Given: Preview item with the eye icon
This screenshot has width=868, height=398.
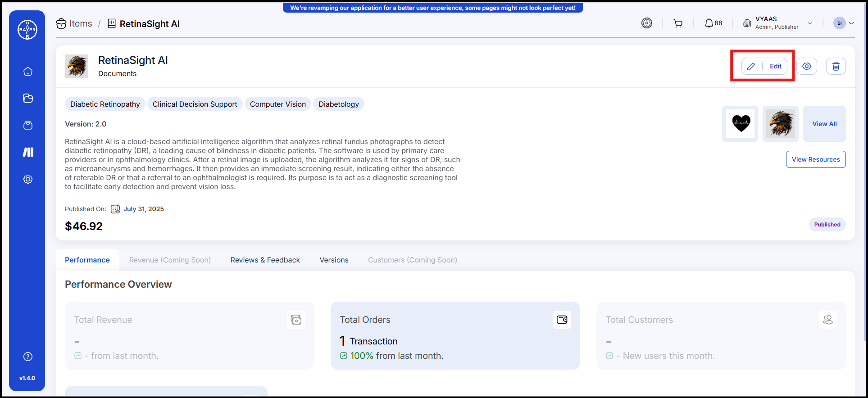Looking at the screenshot, I should click(x=807, y=66).
